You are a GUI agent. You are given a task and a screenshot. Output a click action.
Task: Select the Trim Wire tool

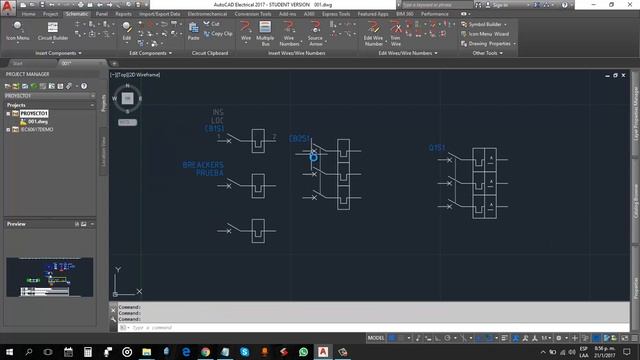coord(396,33)
